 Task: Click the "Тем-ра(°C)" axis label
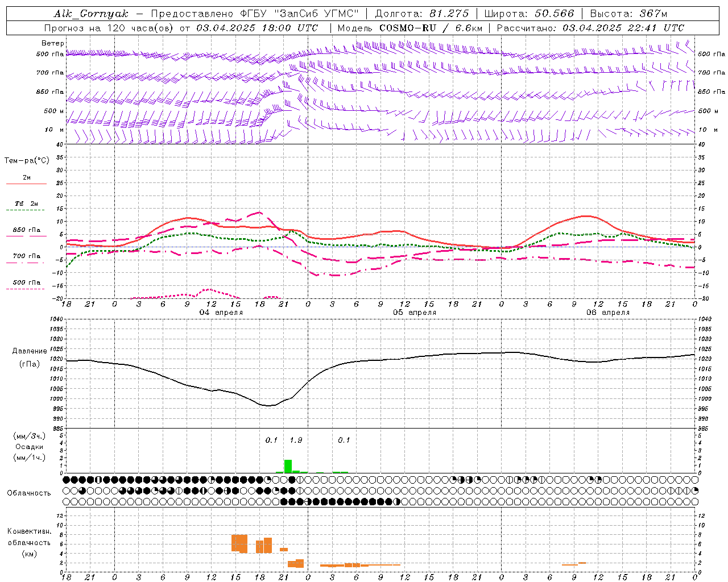click(27, 161)
